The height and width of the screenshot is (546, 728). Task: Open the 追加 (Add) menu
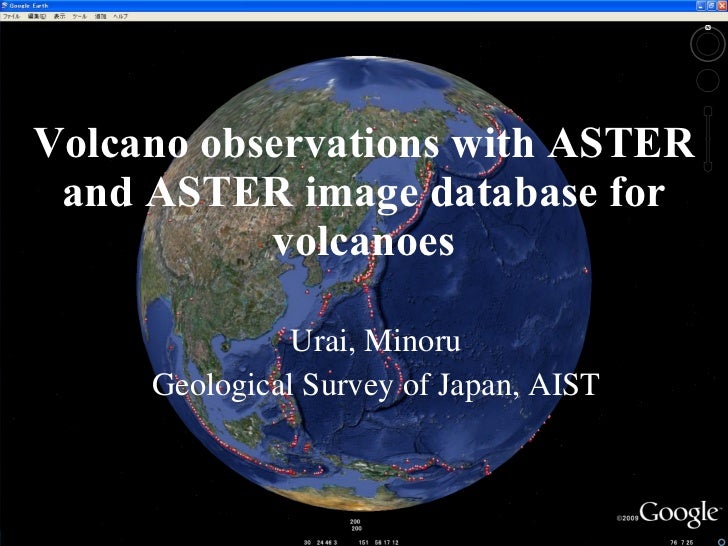[100, 16]
